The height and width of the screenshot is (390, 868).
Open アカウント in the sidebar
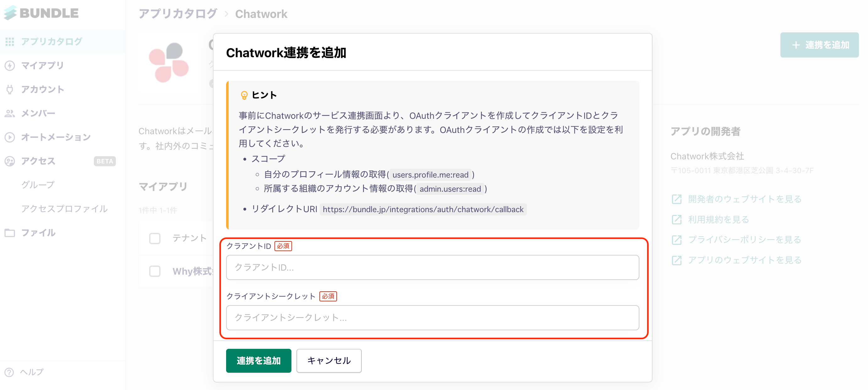pyautogui.click(x=63, y=89)
